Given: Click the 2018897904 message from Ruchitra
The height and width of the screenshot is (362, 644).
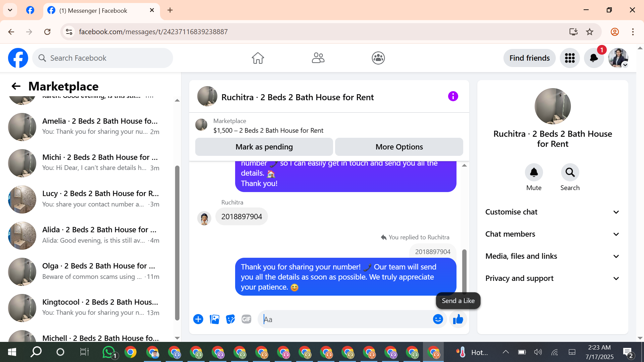Looking at the screenshot, I should click(241, 217).
